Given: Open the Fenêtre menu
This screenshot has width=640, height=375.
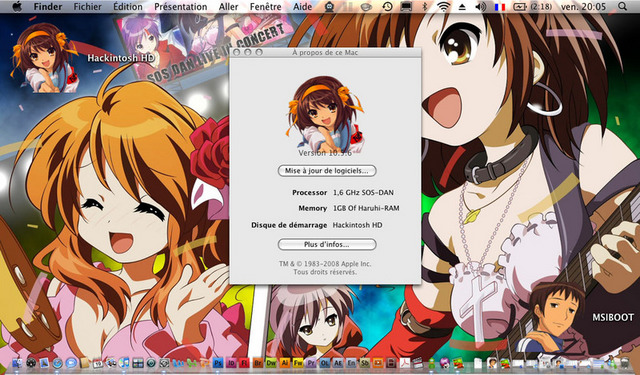Looking at the screenshot, I should [x=266, y=7].
